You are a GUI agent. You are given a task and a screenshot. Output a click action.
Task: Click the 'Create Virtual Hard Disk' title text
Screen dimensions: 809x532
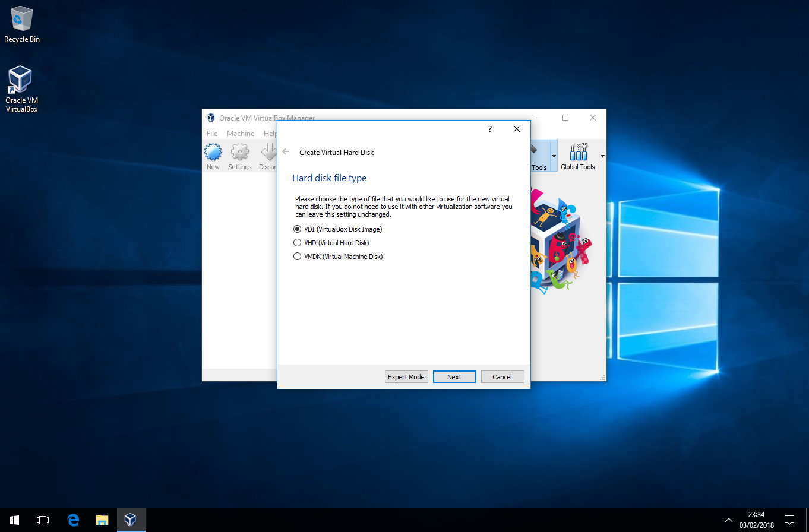point(337,153)
